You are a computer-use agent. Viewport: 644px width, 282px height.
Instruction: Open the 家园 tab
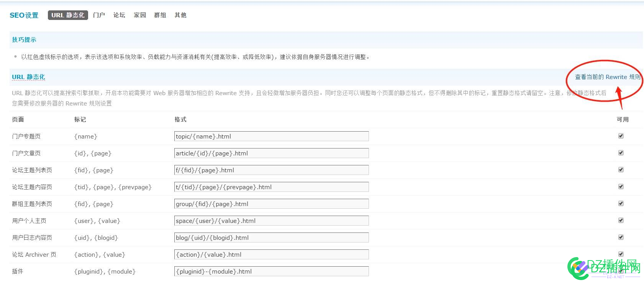pyautogui.click(x=140, y=15)
